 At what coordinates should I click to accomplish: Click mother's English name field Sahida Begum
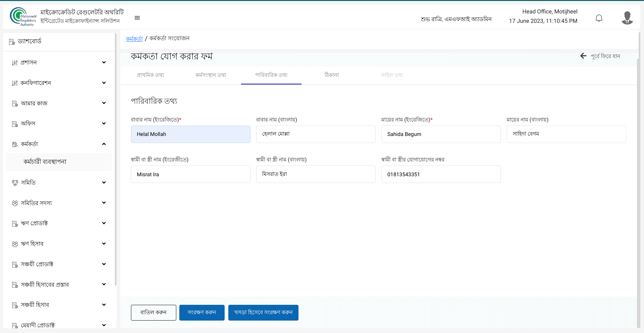(x=441, y=134)
